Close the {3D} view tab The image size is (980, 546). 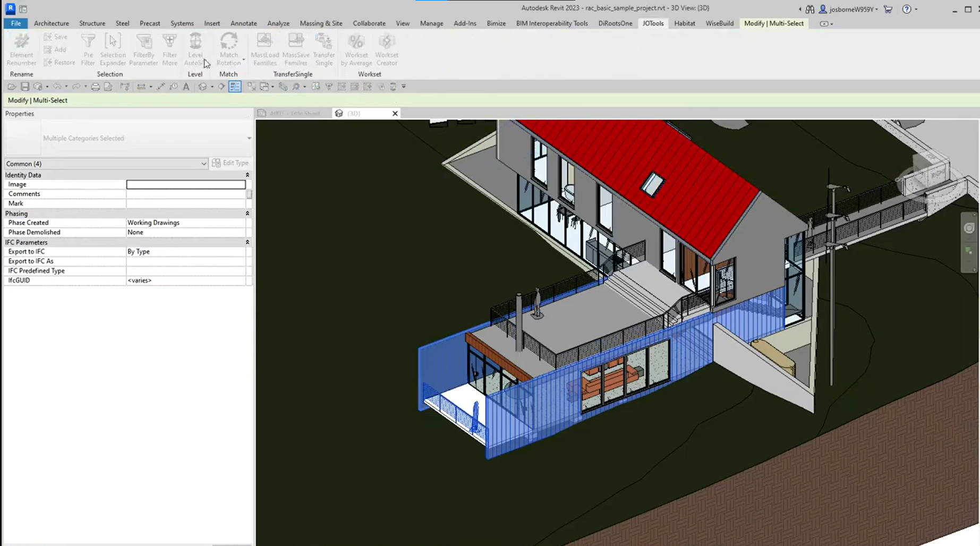point(395,113)
